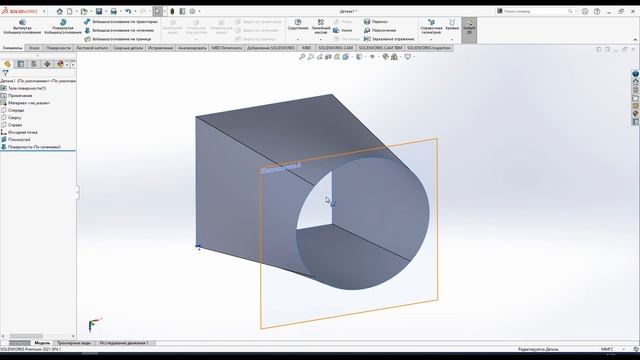Save the part with the Save icon
The image size is (640, 360).
click(x=99, y=11)
